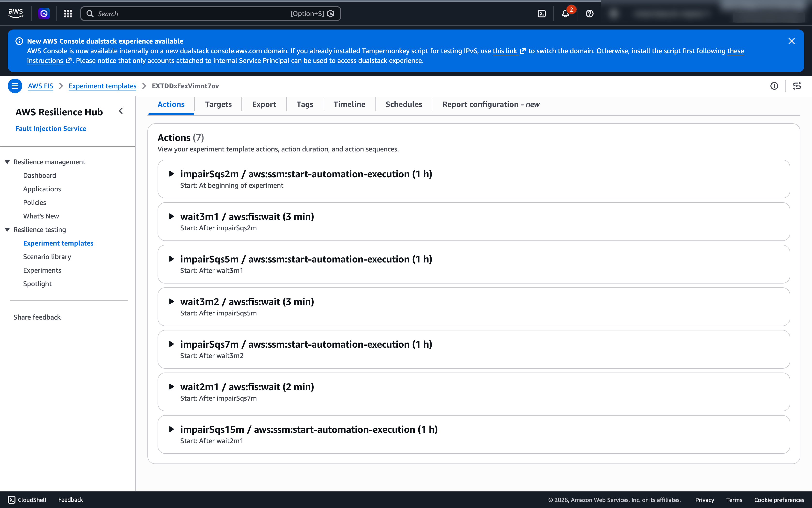
Task: Collapse the AWS Resilience Hub sidebar
Action: (x=121, y=111)
